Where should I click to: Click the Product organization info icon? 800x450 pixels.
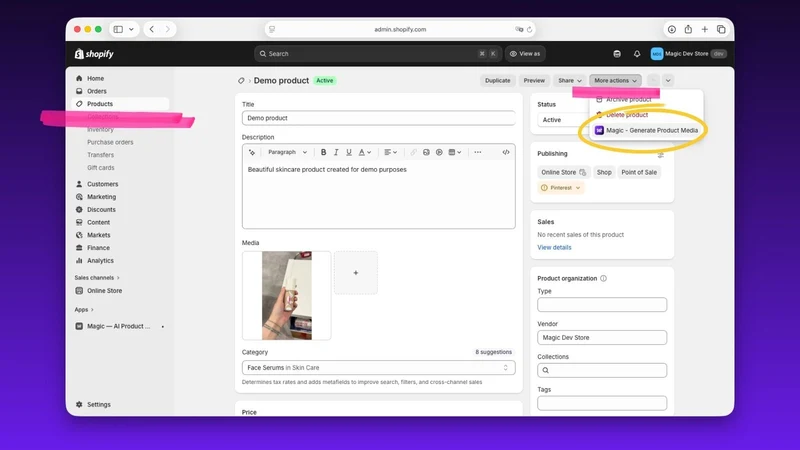click(x=604, y=279)
